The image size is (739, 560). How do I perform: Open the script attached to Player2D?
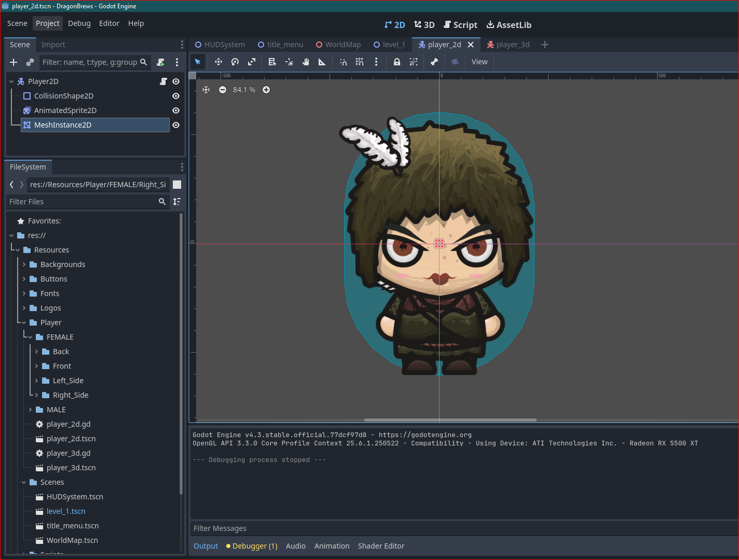coord(163,81)
